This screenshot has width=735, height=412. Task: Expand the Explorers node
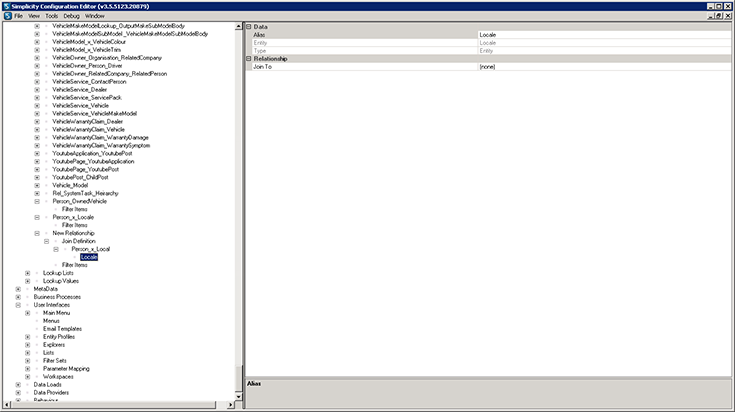point(28,345)
